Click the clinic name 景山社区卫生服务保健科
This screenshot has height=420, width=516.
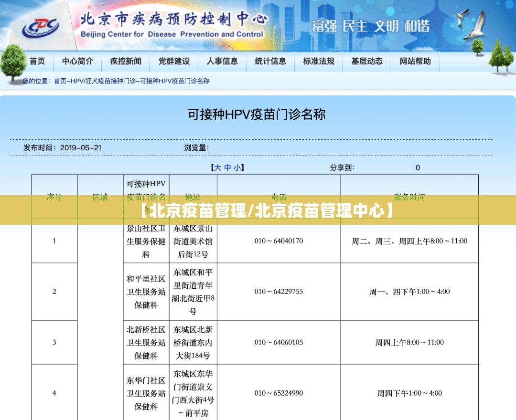[x=146, y=241]
